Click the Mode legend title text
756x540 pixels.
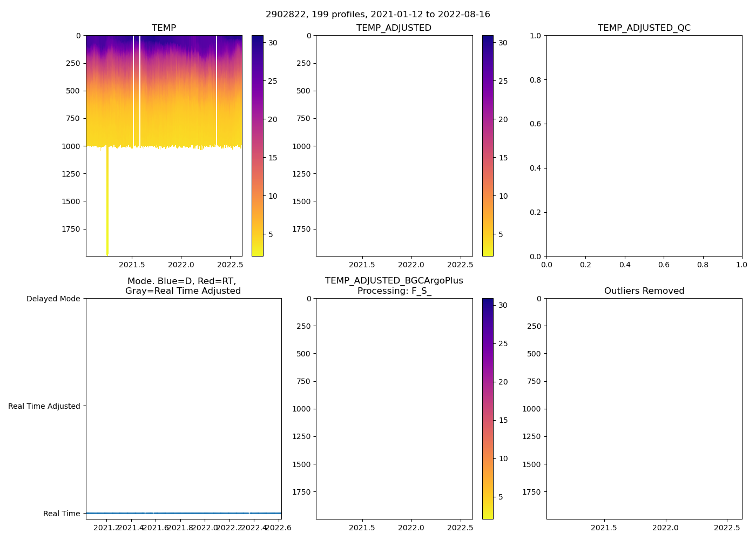(x=183, y=286)
